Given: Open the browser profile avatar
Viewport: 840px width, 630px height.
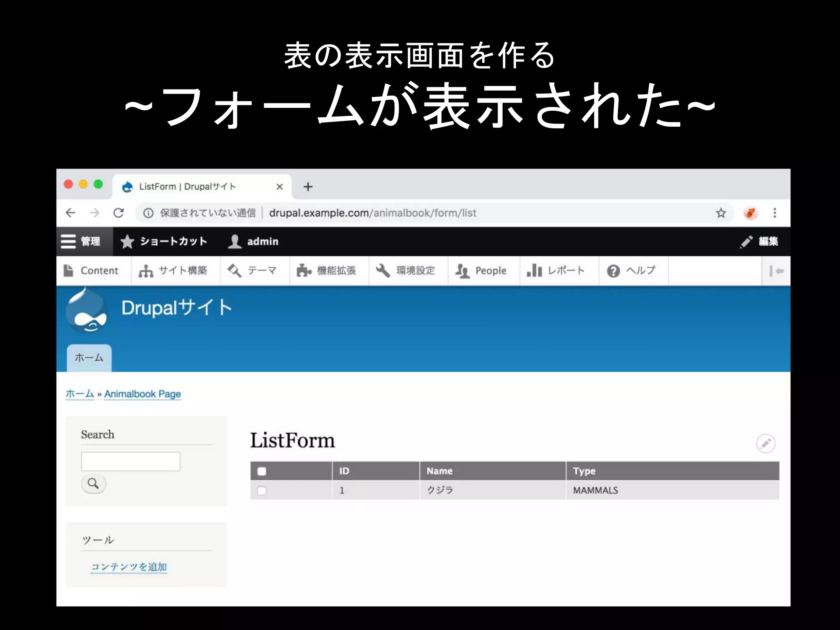Looking at the screenshot, I should 750,213.
